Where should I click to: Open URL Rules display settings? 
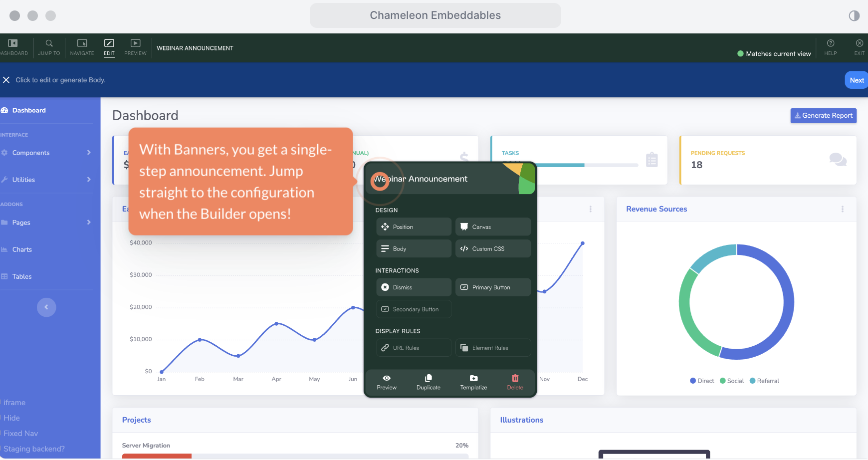point(414,348)
